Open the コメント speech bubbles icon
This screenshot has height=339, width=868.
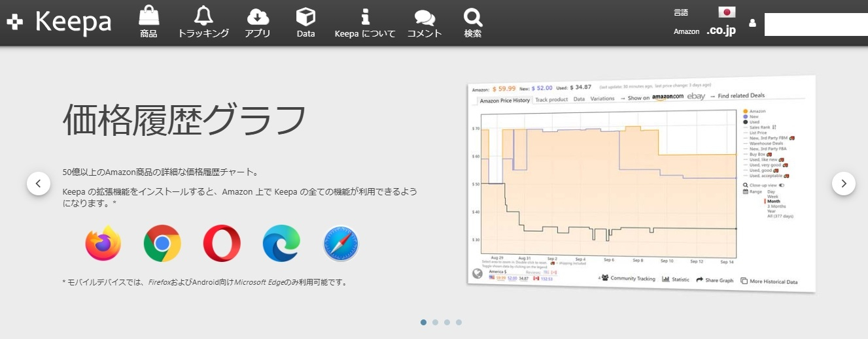tap(425, 18)
